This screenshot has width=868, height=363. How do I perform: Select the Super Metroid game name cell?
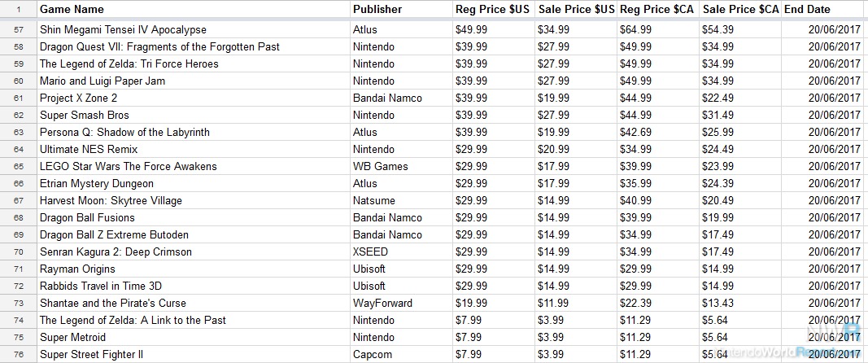194,337
